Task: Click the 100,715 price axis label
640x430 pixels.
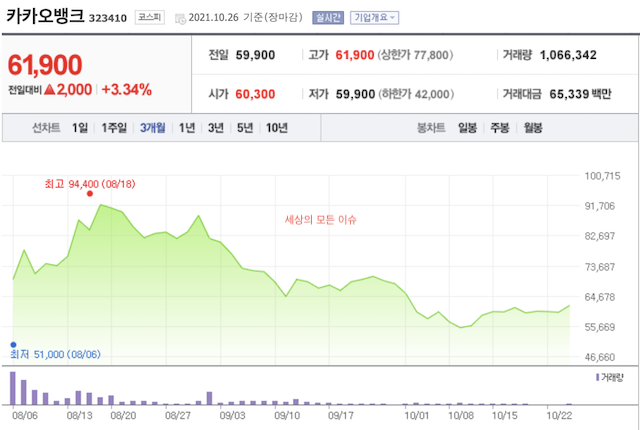Action: (602, 176)
